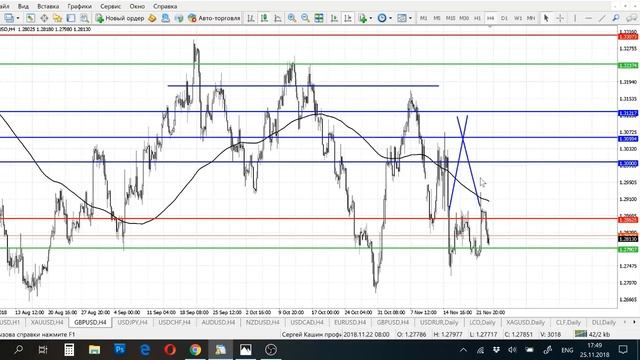Viewport: 640px width, 360px height.
Task: Switch to the EURUSD,H4 chart tab
Action: (x=350, y=322)
